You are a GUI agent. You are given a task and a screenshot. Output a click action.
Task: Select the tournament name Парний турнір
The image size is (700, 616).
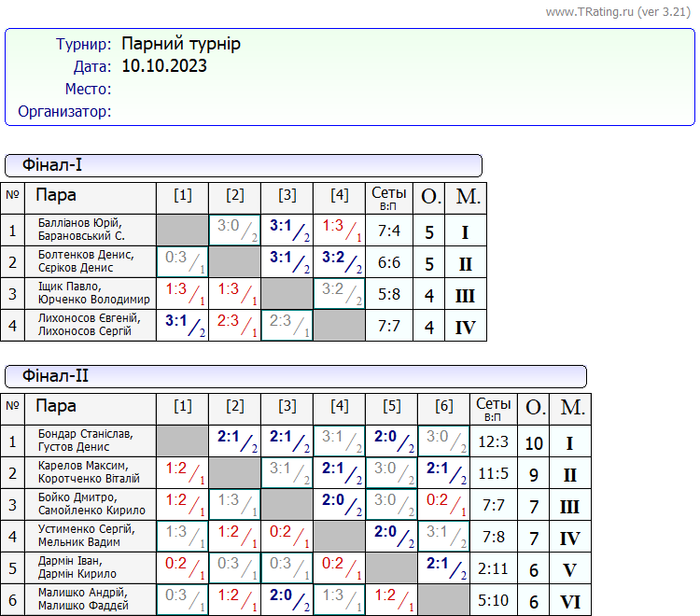point(181,44)
